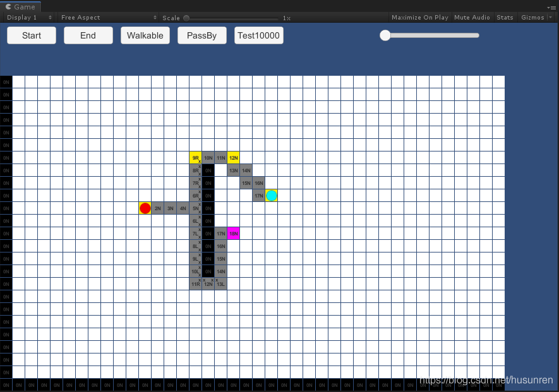The image size is (559, 392).
Task: Select the 9L path cell
Action: 195,259
